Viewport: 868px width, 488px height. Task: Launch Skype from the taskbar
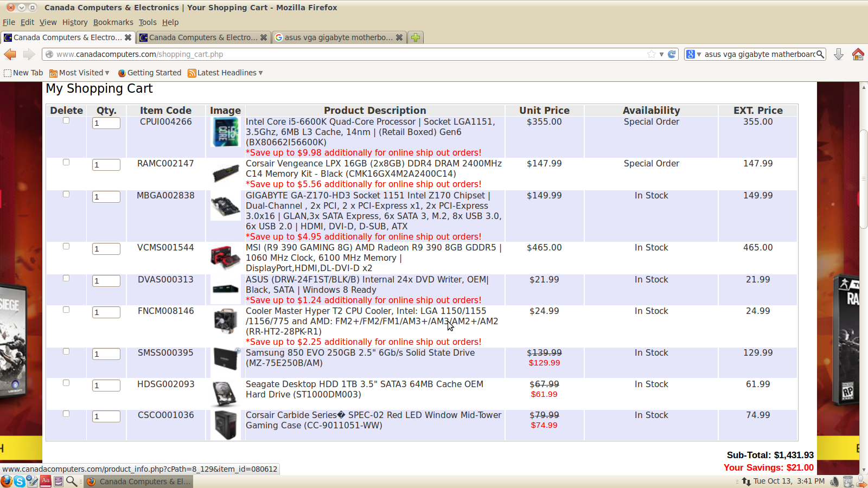point(20,481)
